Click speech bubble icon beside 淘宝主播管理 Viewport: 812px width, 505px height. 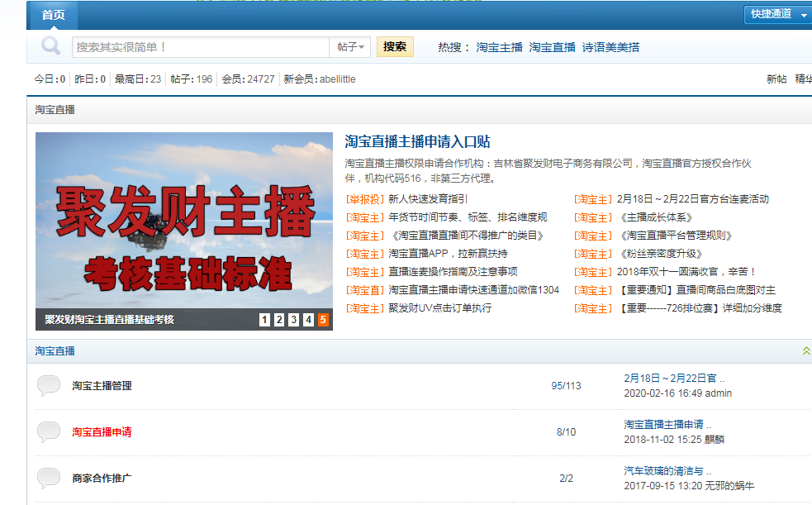[x=49, y=386]
